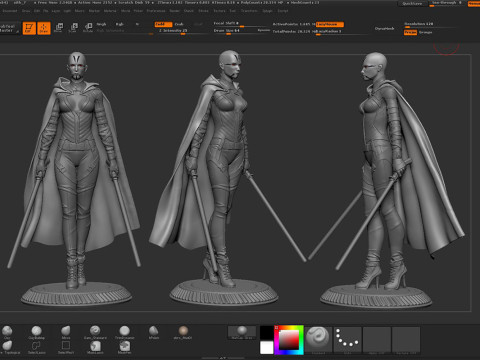Click the ActivePoints readout
The width and height of the screenshot is (480, 360).
(x=294, y=24)
